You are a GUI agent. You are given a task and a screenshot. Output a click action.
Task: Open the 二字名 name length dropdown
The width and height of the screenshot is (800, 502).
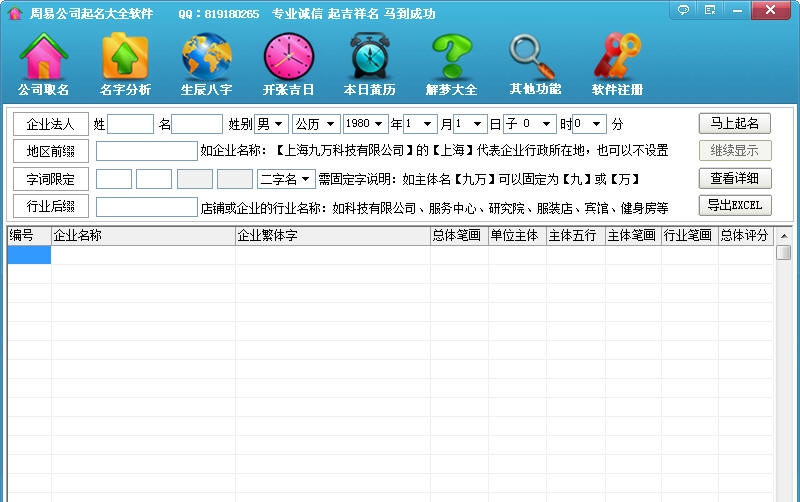(286, 179)
